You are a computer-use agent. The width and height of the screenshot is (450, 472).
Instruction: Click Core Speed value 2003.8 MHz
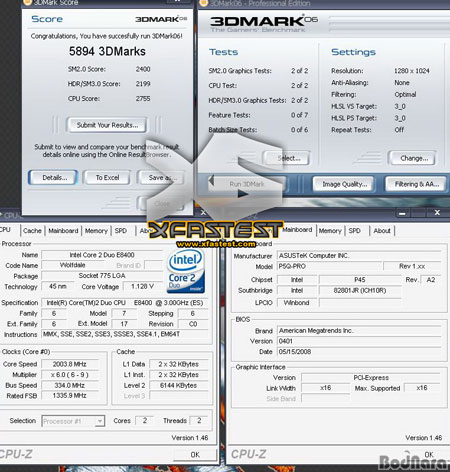pos(70,364)
